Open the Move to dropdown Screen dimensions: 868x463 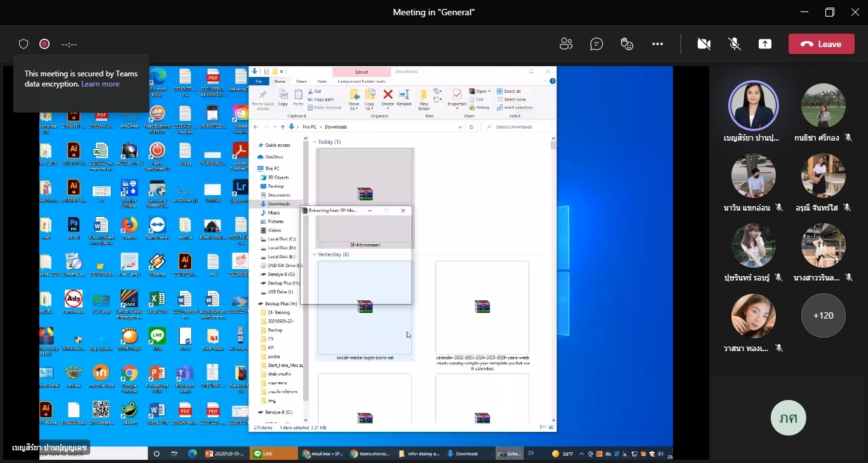(354, 100)
